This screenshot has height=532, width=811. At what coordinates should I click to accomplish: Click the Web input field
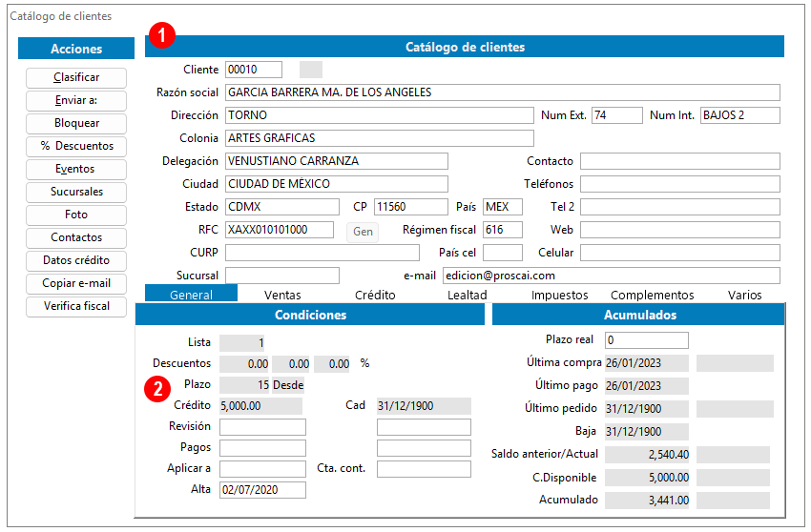click(680, 230)
